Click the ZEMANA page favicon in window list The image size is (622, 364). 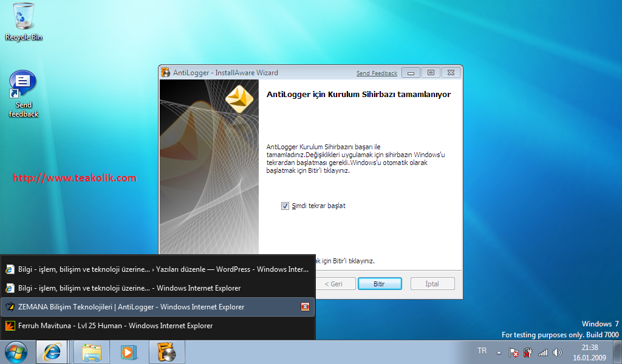pyautogui.click(x=10, y=307)
